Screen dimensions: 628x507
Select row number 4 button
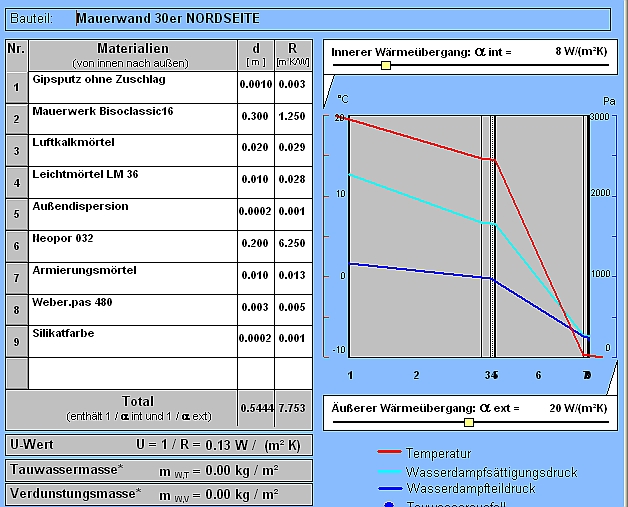[x=17, y=183]
